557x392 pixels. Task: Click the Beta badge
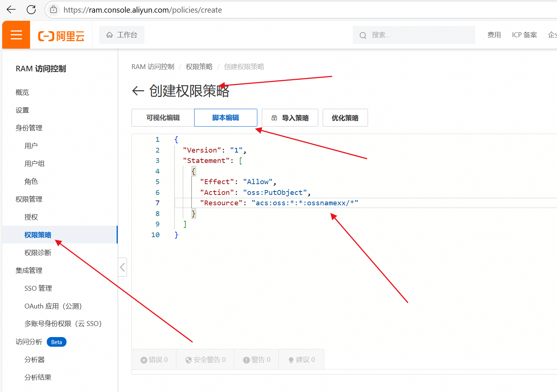(57, 342)
